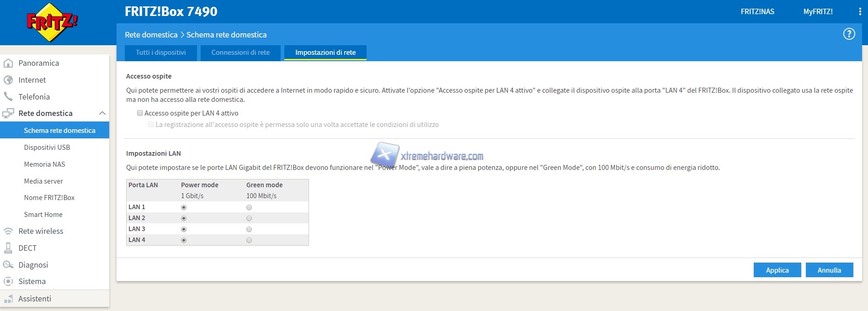
Task: Click the Telefonia phone icon
Action: [x=8, y=97]
